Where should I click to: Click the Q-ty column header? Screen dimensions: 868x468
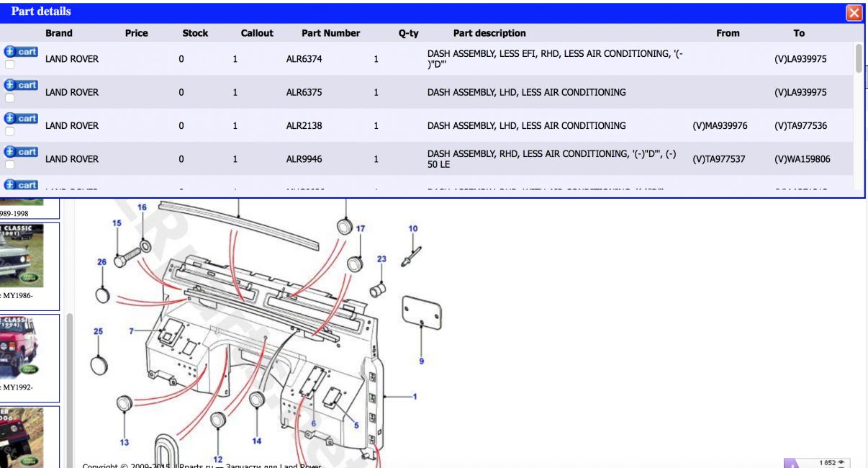click(409, 33)
